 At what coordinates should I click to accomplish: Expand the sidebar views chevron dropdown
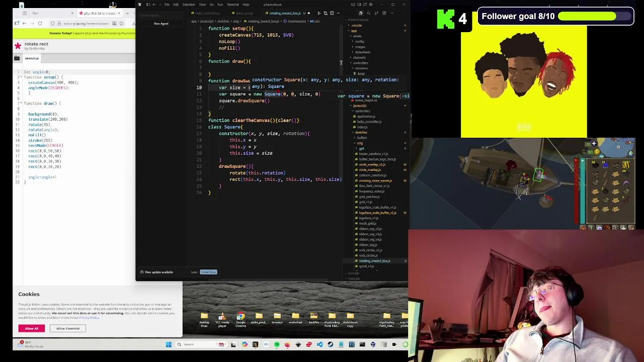tap(392, 13)
